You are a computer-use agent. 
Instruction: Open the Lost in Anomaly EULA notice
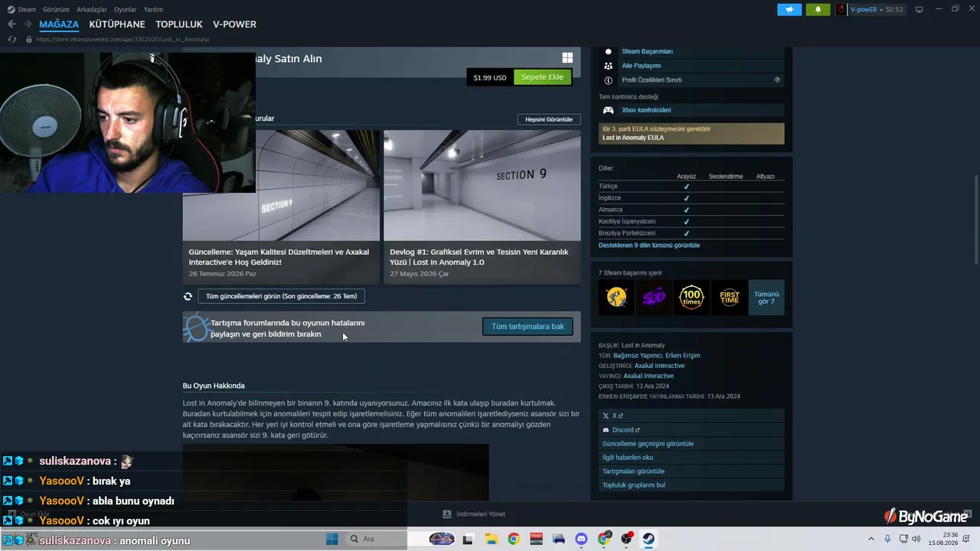tap(691, 133)
